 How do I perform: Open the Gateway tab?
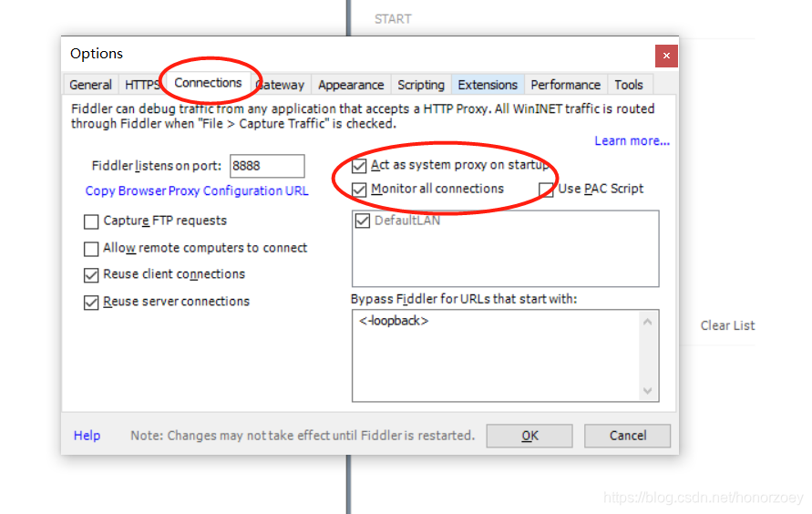pyautogui.click(x=280, y=85)
